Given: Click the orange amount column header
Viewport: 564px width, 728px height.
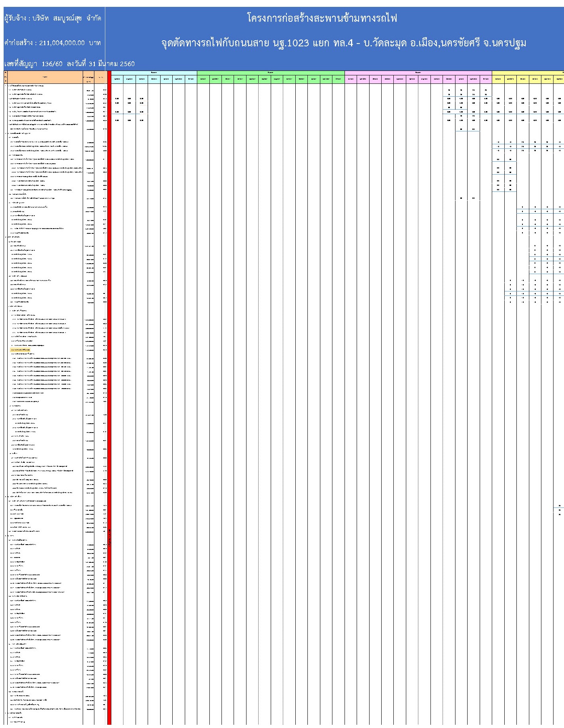Looking at the screenshot, I should pos(88,77).
